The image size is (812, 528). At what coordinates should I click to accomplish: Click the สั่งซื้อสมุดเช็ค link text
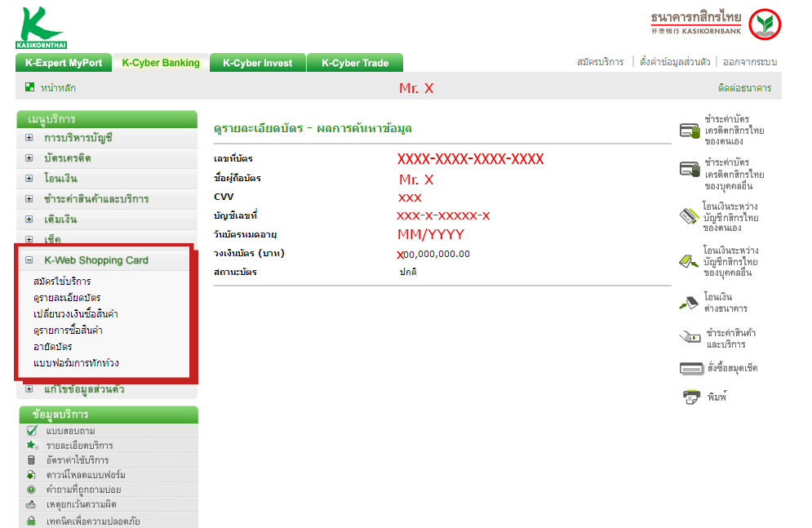tap(733, 368)
